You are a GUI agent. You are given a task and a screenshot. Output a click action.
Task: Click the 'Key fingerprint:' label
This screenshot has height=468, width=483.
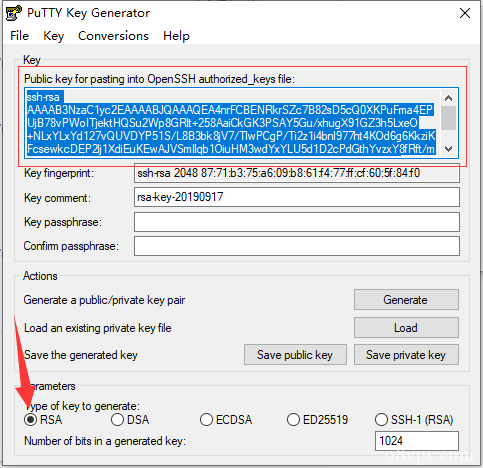(59, 173)
